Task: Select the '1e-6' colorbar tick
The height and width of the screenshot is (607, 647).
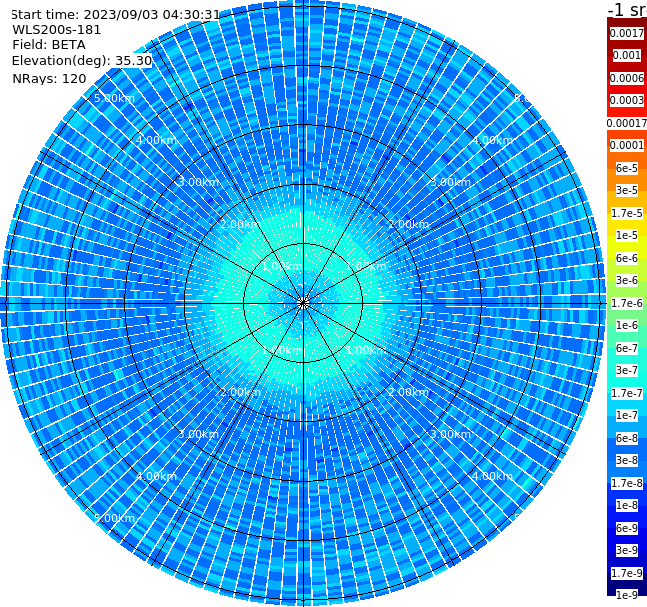Action: click(627, 325)
